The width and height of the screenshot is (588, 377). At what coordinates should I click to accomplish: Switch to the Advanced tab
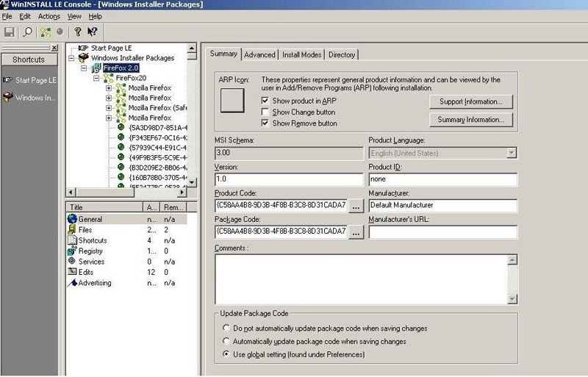click(259, 55)
